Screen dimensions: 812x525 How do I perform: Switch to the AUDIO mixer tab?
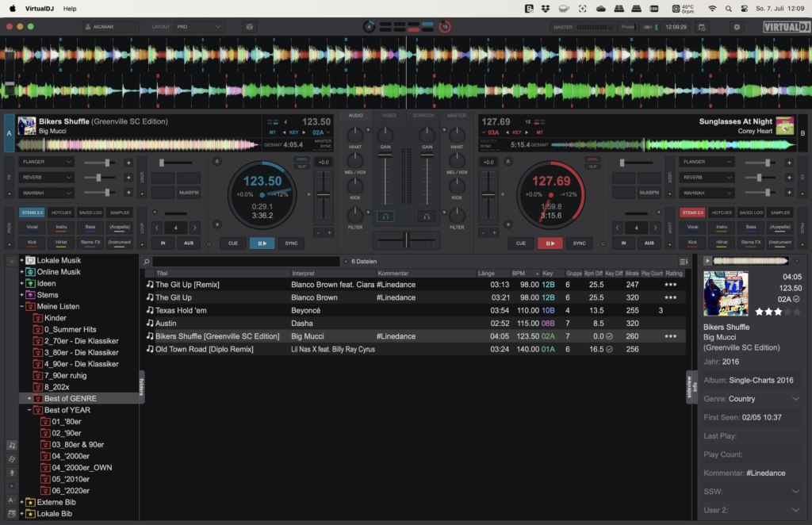pyautogui.click(x=355, y=116)
